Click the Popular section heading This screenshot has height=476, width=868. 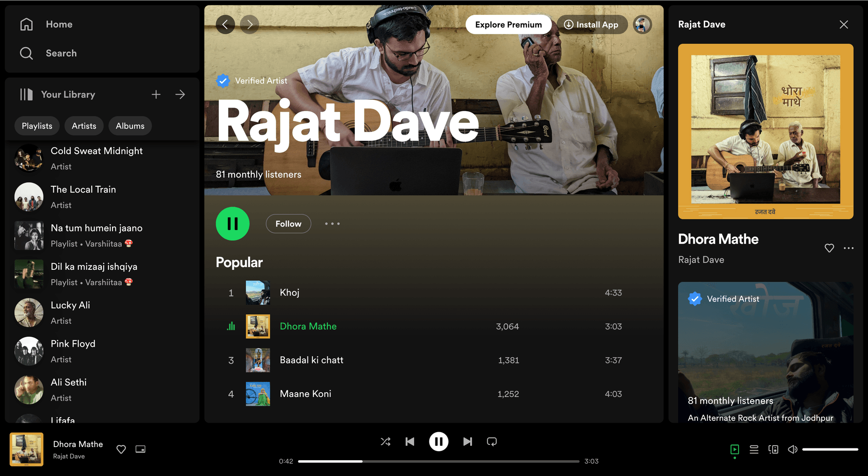(239, 263)
